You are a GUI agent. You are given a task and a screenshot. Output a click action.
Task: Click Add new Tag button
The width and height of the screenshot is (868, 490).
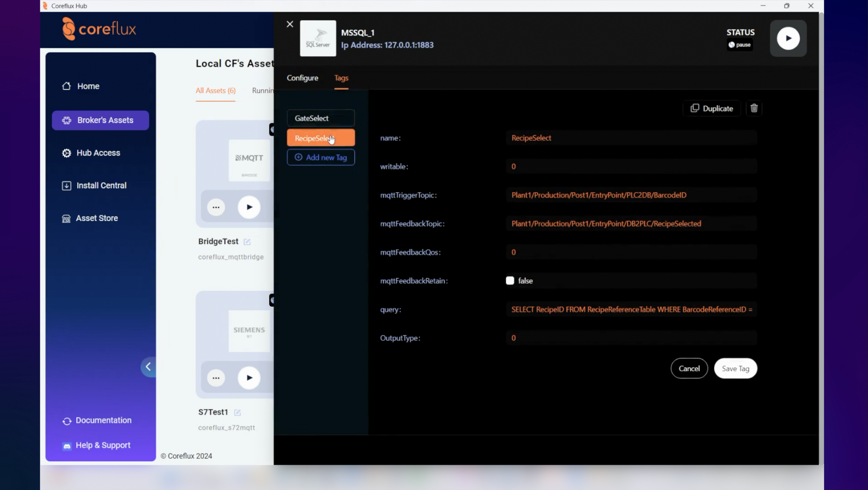click(x=321, y=157)
